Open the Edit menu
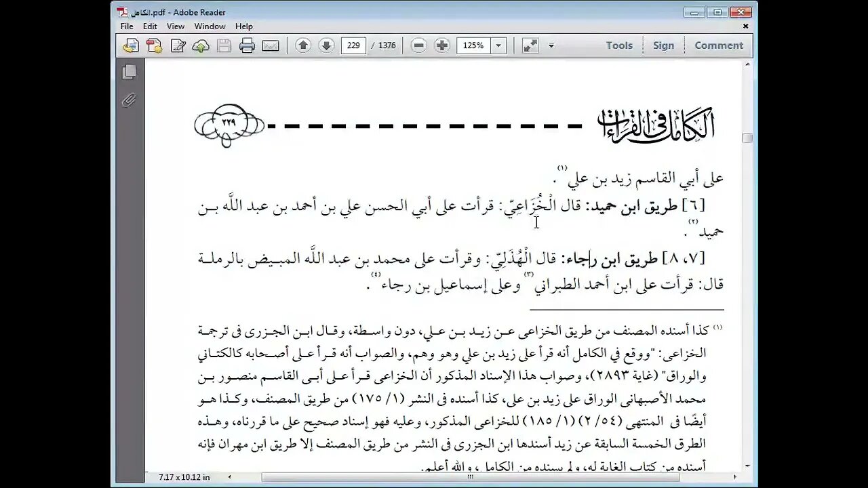Image resolution: width=868 pixels, height=488 pixels. pos(150,26)
